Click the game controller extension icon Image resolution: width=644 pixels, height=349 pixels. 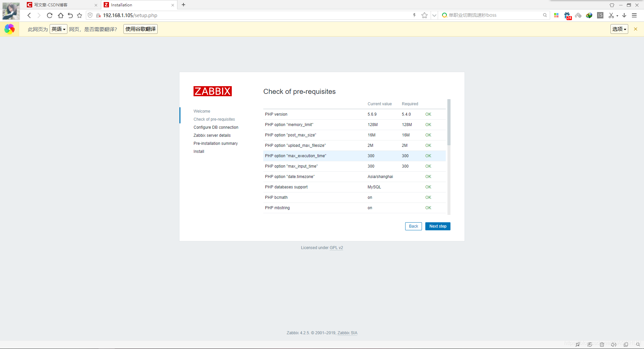(578, 15)
